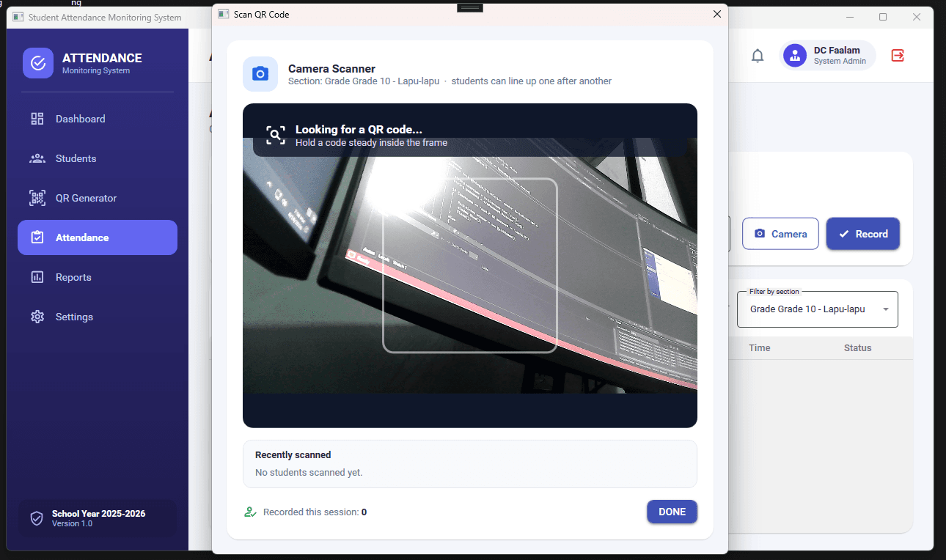This screenshot has height=560, width=946.
Task: Click the 'Recorded this session: 0' text
Action: click(x=315, y=512)
